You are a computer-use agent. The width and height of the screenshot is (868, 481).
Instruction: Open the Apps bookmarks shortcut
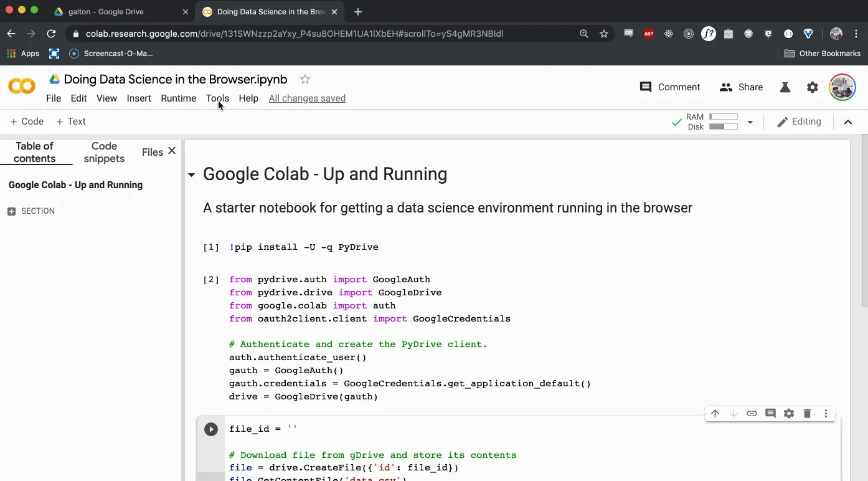point(23,54)
